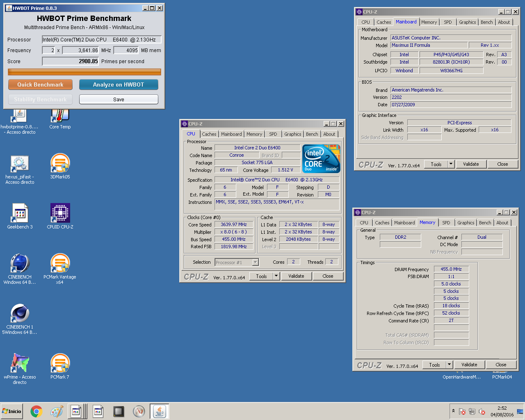The image size is (525, 420).
Task: Click the Processor name field in HWBOT Prime
Action: [x=102, y=40]
